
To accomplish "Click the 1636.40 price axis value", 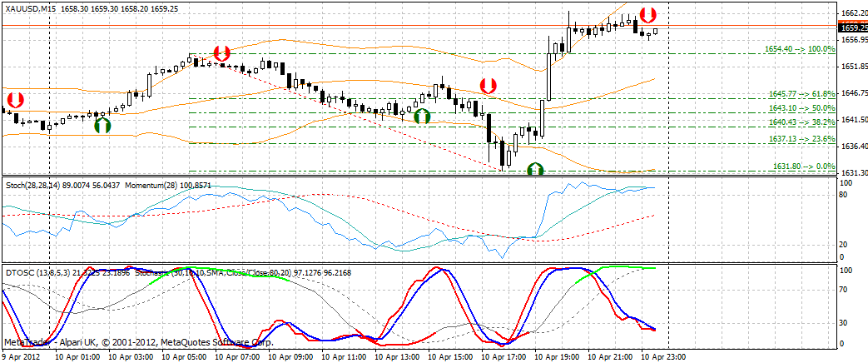I will pyautogui.click(x=853, y=147).
